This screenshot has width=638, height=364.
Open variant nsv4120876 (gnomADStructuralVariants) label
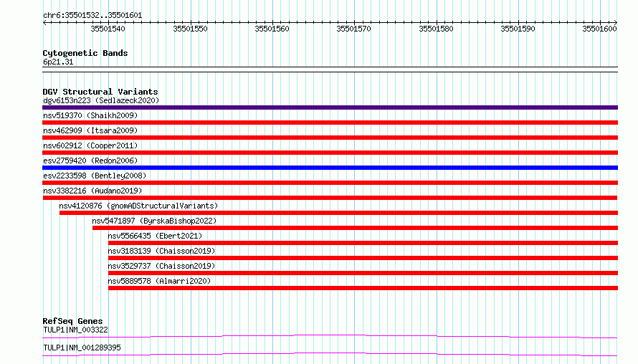click(x=138, y=206)
